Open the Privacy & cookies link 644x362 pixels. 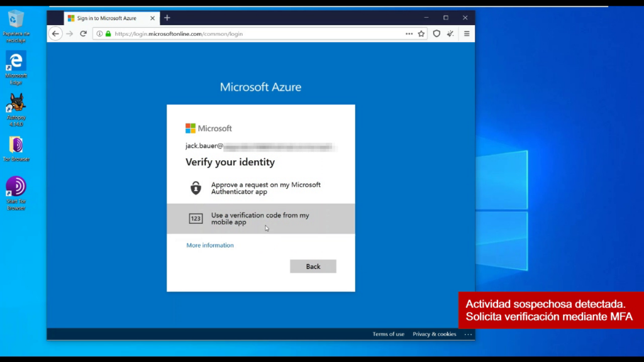pyautogui.click(x=434, y=334)
